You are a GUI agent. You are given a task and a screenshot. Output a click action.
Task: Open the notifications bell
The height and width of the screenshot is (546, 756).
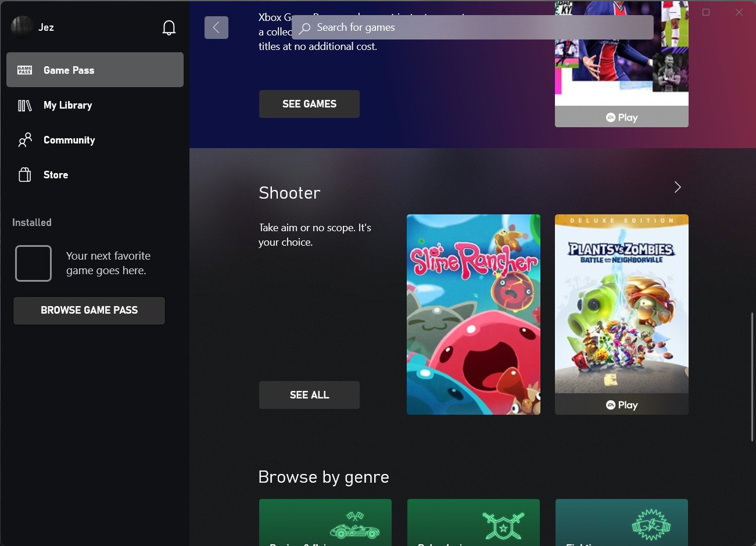point(169,27)
